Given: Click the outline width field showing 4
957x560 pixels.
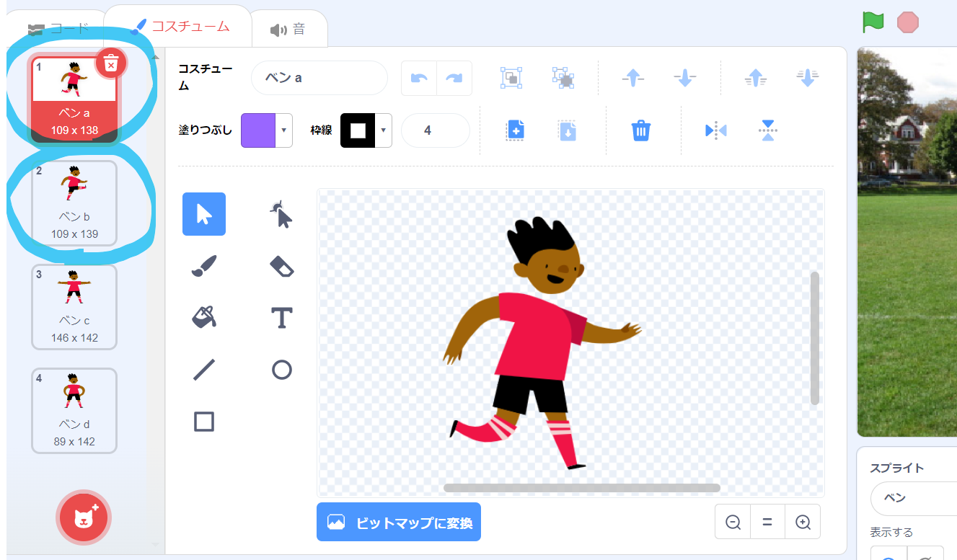Looking at the screenshot, I should pyautogui.click(x=436, y=130).
